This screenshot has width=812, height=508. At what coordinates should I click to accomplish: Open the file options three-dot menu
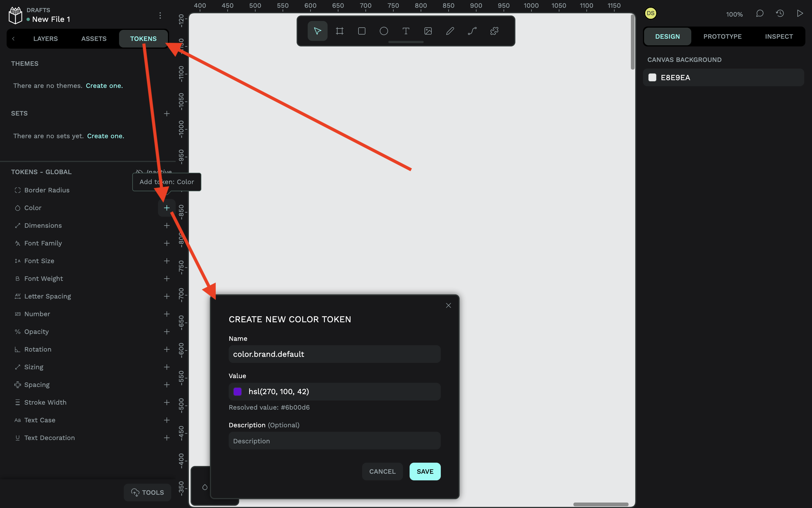(x=160, y=15)
